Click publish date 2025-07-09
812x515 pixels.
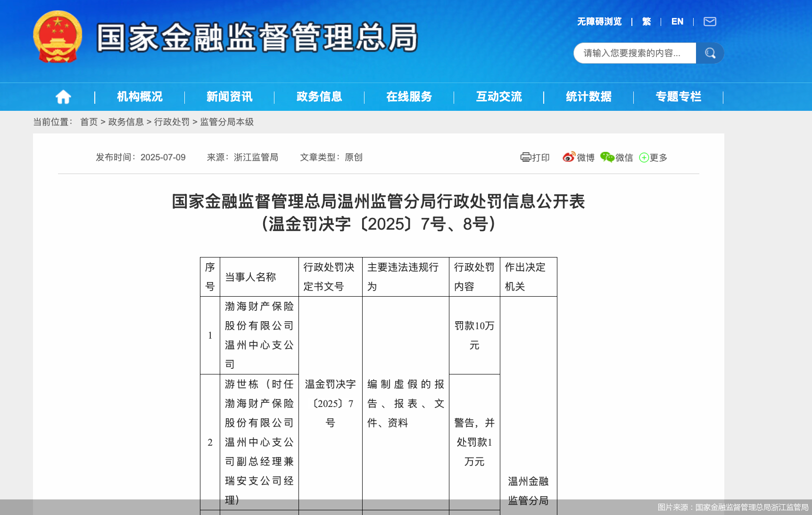pos(163,158)
